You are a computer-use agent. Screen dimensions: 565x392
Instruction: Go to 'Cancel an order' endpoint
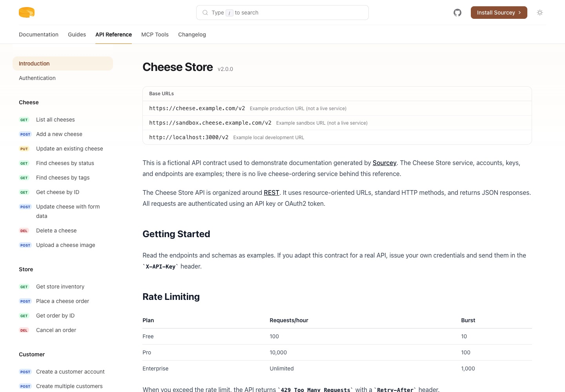point(63,330)
